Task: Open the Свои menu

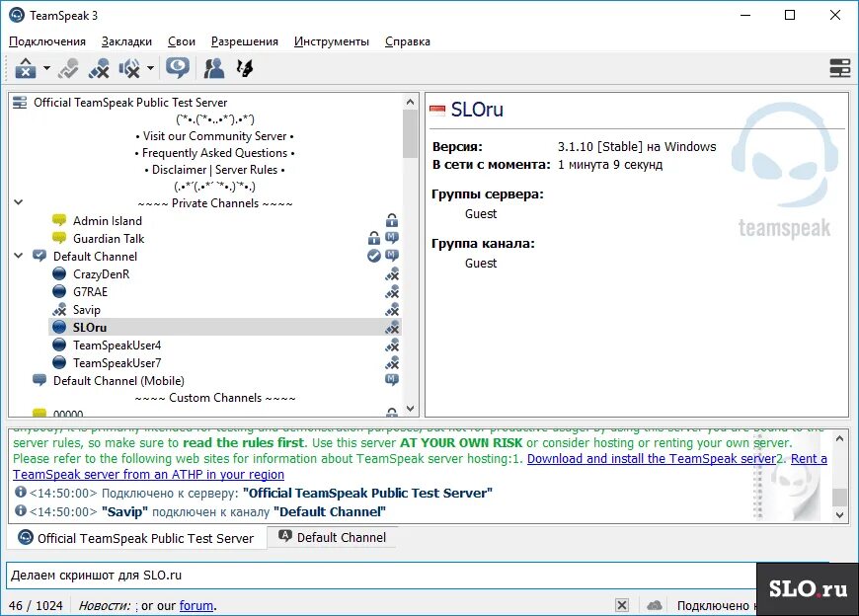Action: [x=182, y=41]
